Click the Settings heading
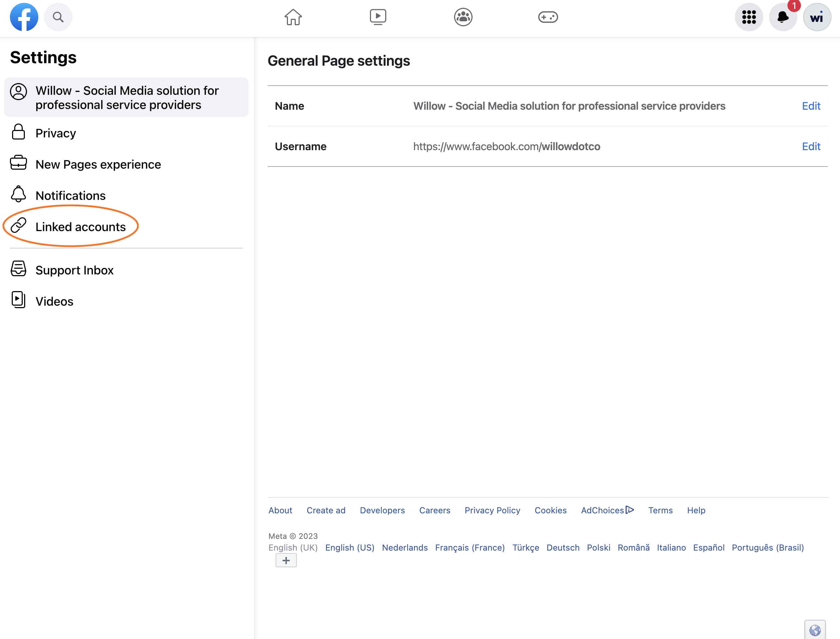The height and width of the screenshot is (639, 840). [x=43, y=58]
